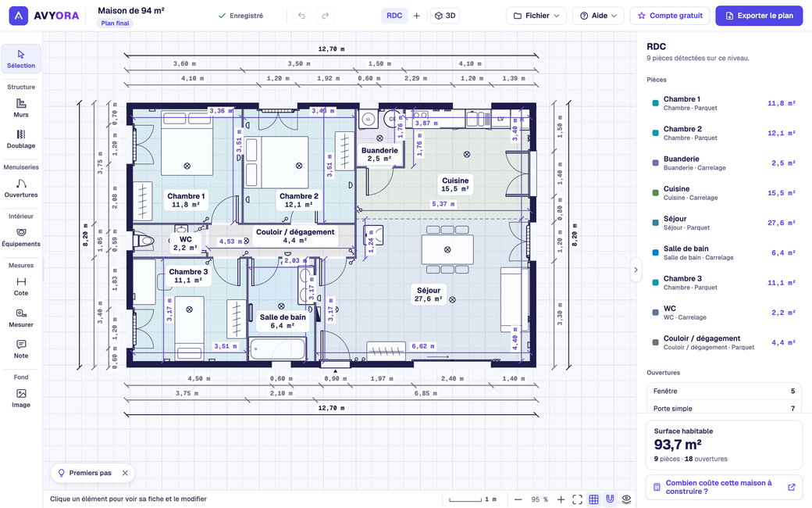
Task: Open external link icon for construction cost
Action: (x=791, y=487)
